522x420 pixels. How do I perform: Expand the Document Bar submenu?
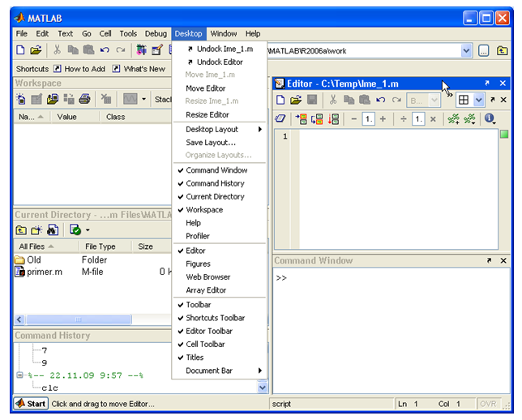point(219,371)
